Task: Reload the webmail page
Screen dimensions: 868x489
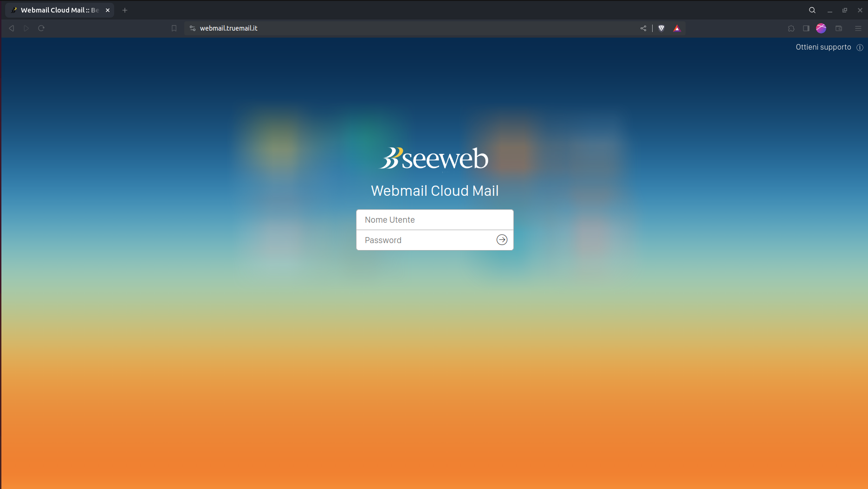Action: [41, 28]
